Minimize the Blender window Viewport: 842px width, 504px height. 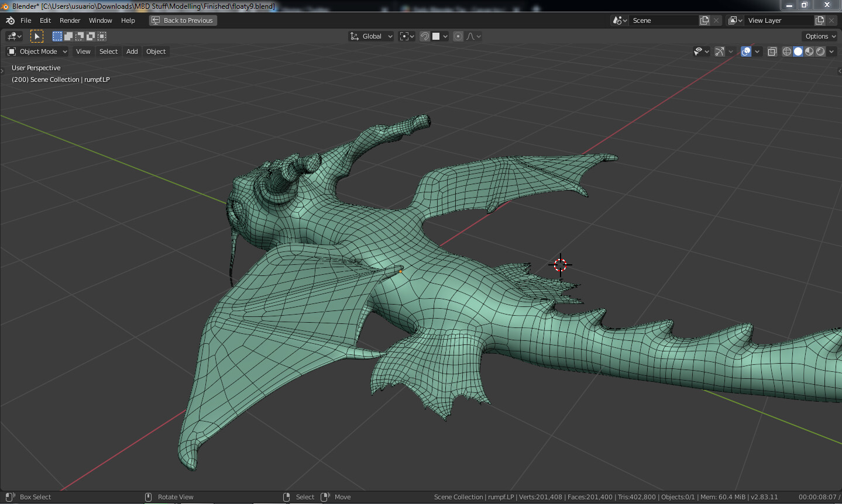(789, 5)
